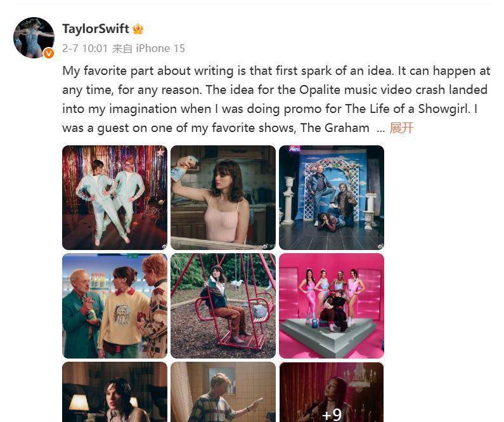Click the iPhone 15 source link
This screenshot has width=504, height=422.
[x=160, y=49]
